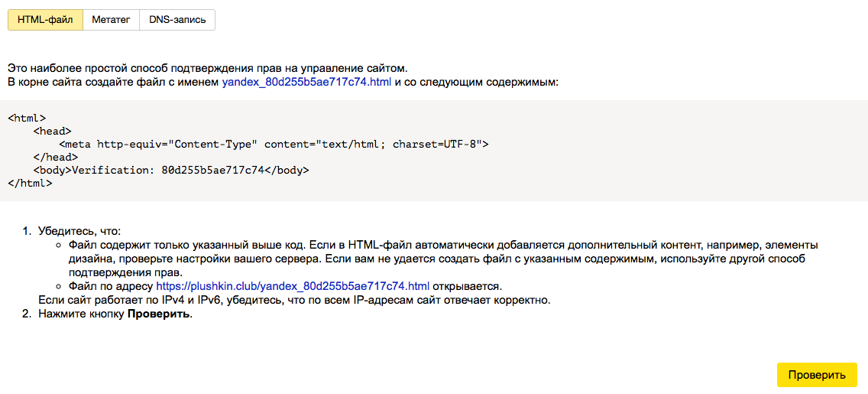Select the HTML-файл tab
Image resolution: width=868 pixels, height=394 pixels.
[x=45, y=20]
